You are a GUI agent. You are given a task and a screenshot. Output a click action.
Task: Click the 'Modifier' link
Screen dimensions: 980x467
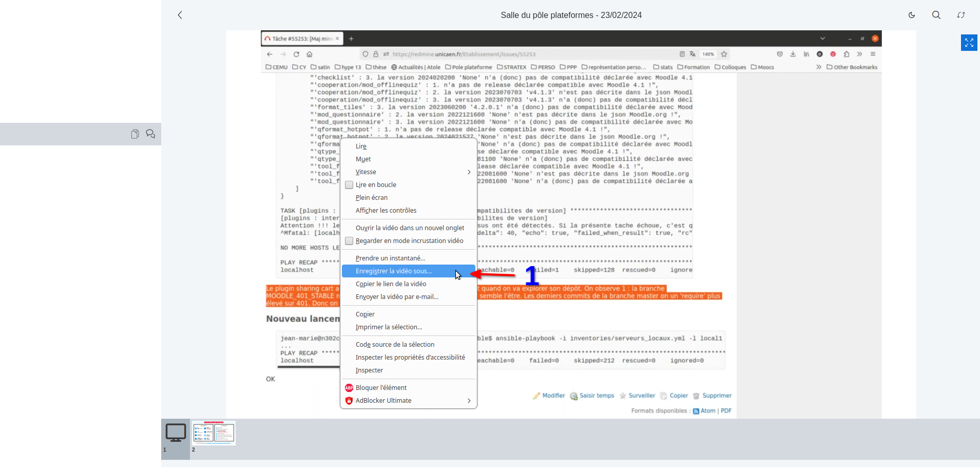point(553,396)
